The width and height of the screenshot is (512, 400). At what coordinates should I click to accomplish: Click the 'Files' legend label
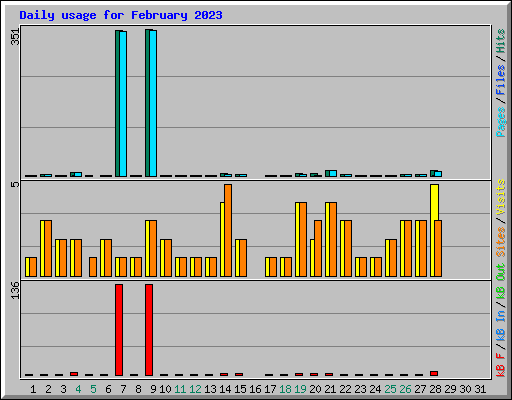[x=501, y=79]
